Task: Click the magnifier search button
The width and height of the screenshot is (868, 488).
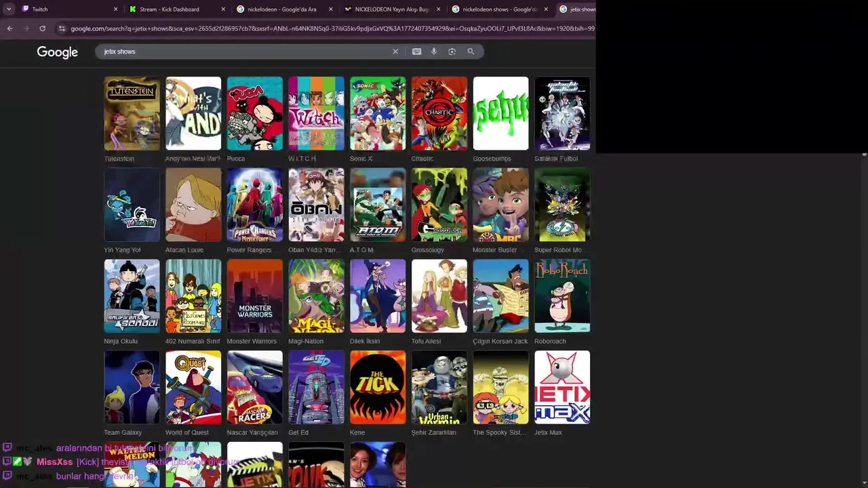Action: click(471, 52)
